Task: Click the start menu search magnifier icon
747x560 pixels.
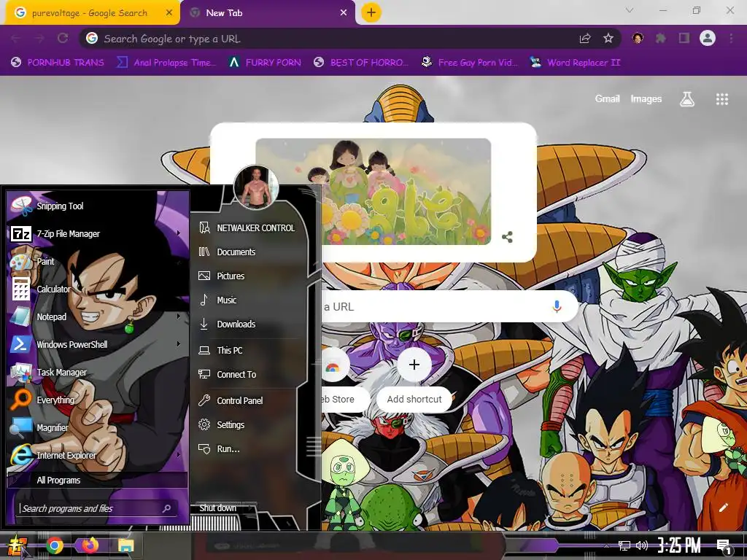Action: (x=167, y=508)
